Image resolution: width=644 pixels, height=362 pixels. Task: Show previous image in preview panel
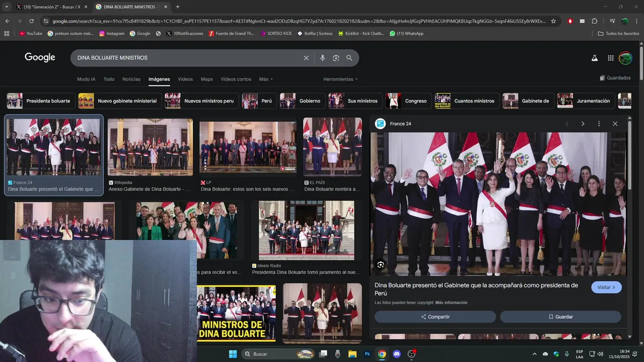[x=567, y=124]
